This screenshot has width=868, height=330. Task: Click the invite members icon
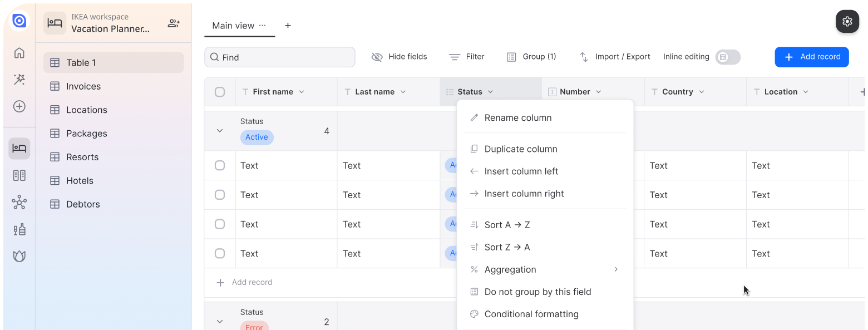pyautogui.click(x=174, y=23)
